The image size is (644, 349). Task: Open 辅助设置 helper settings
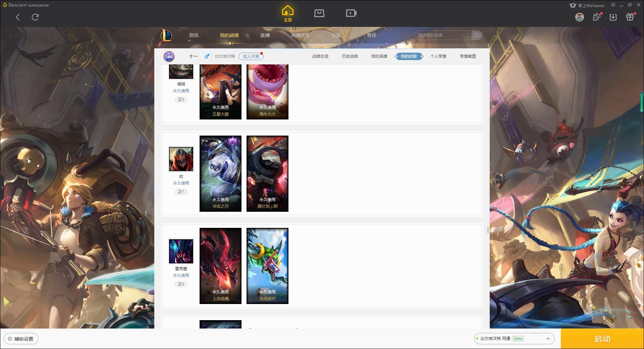21,339
